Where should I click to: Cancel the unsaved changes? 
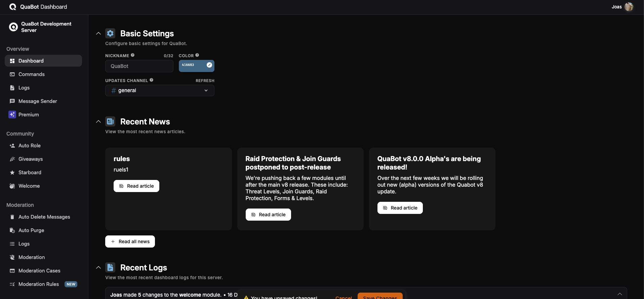point(344,297)
